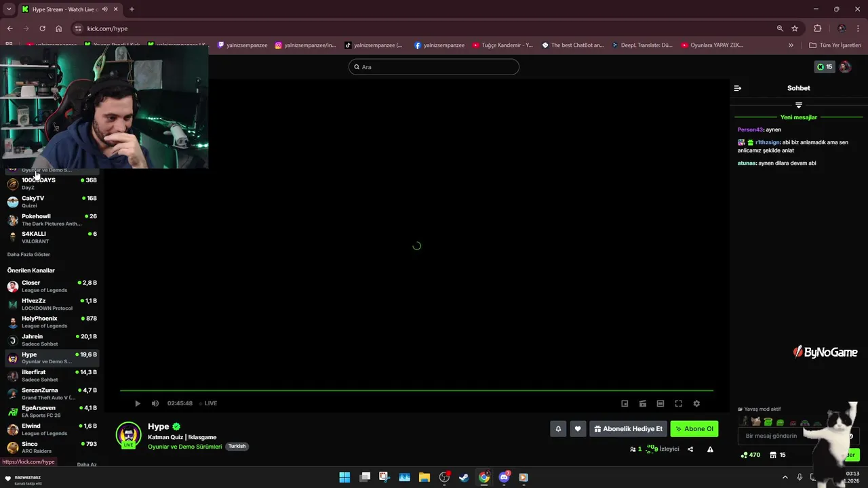The image size is (868, 488).
Task: Open the Sinco channel in sidebar
Action: pos(52,447)
